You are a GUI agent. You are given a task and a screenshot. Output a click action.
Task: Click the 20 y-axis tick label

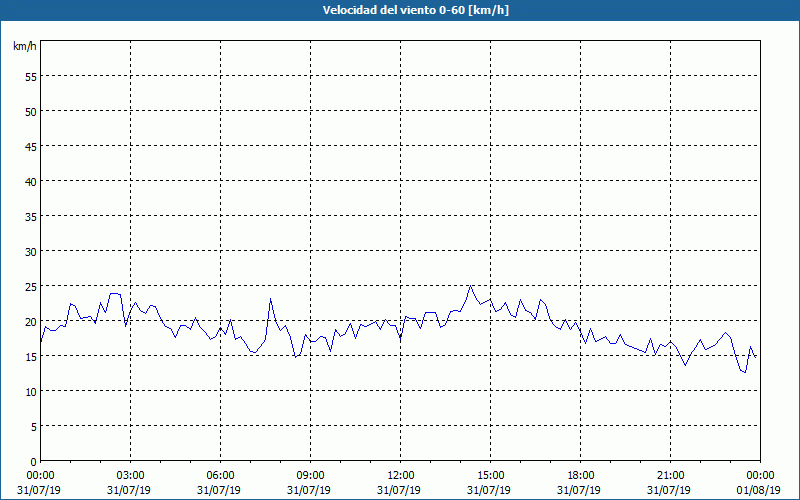tap(31, 322)
